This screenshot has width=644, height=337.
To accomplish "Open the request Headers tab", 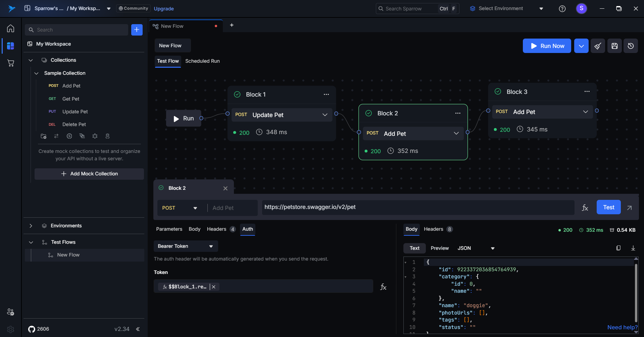I will [x=216, y=229].
